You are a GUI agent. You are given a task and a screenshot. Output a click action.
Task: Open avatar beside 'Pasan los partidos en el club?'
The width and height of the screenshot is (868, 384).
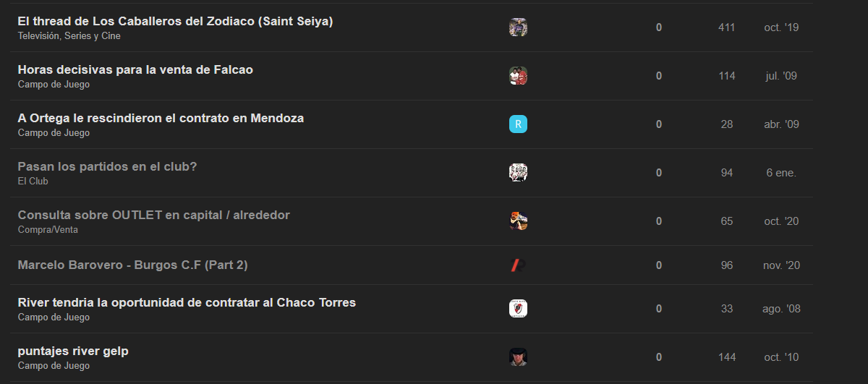[x=518, y=173]
